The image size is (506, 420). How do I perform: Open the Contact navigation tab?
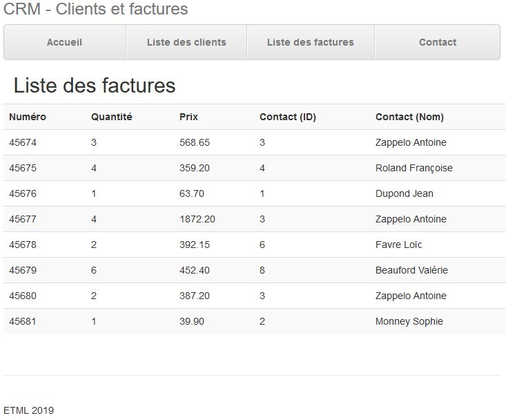[437, 42]
